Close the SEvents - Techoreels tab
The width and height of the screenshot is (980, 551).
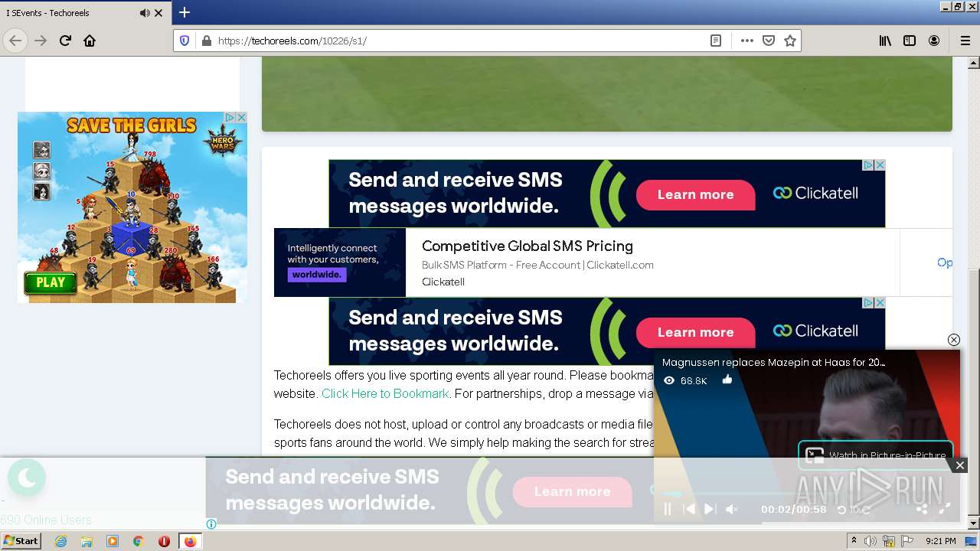click(x=158, y=13)
